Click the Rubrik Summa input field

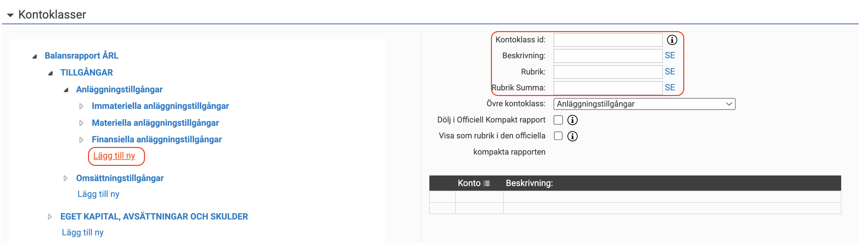point(608,88)
